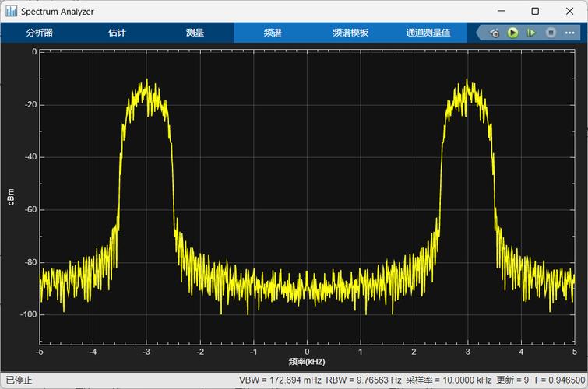Select the 测量 tab

pyautogui.click(x=195, y=33)
